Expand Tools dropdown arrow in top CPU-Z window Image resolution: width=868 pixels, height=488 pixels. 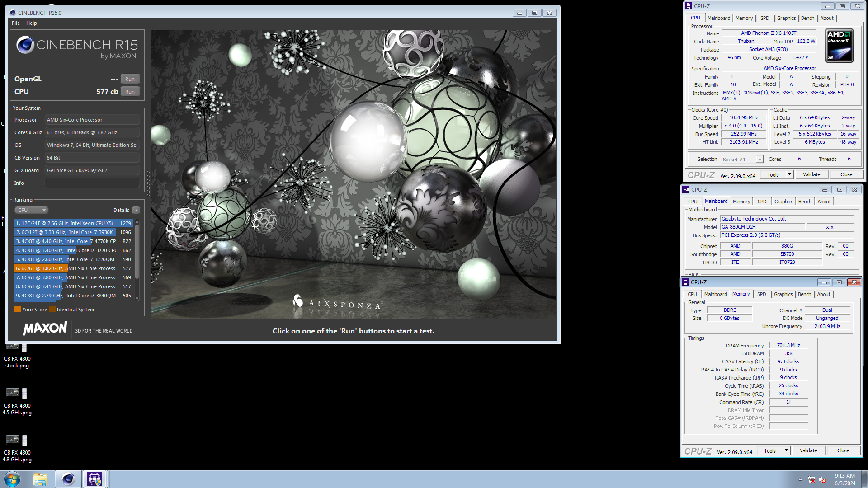(789, 174)
